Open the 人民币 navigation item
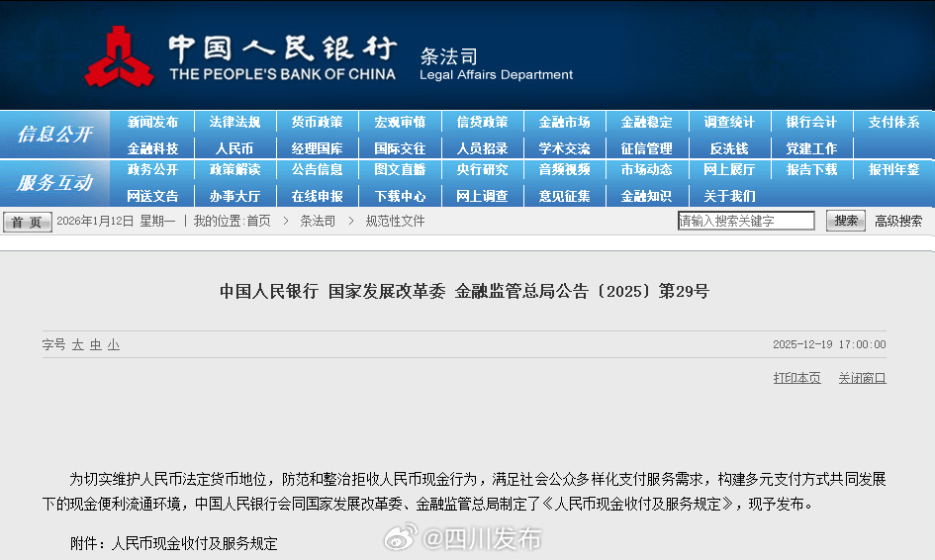The image size is (935, 560). click(x=234, y=148)
